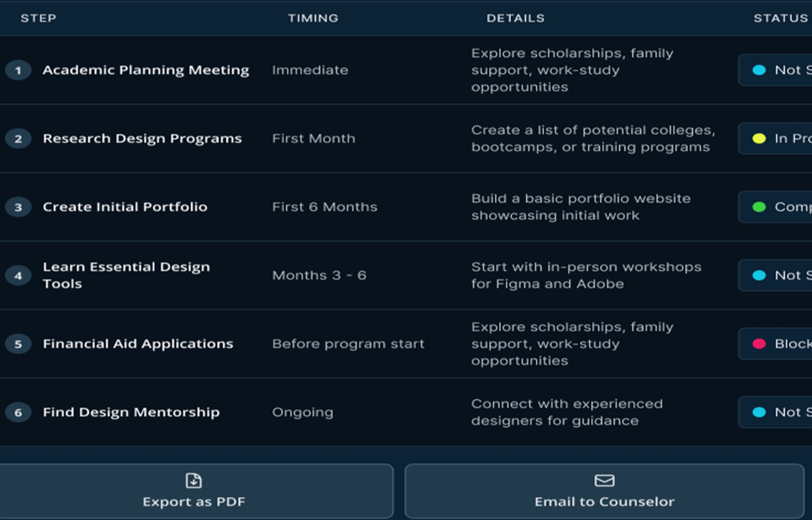Click the green Completed status dot
Screen dimensions: 812x520
point(759,207)
